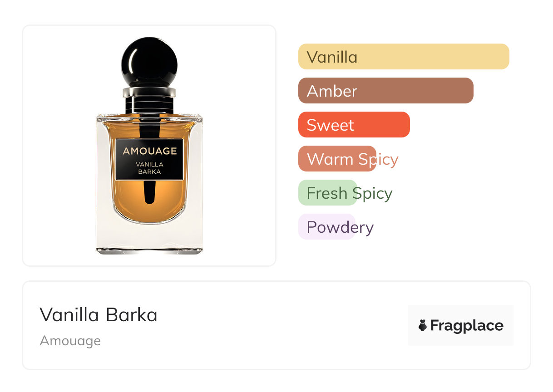Image resolution: width=553 pixels, height=392 pixels.
Task: Click the Fragplace wordmark text
Action: click(x=467, y=326)
